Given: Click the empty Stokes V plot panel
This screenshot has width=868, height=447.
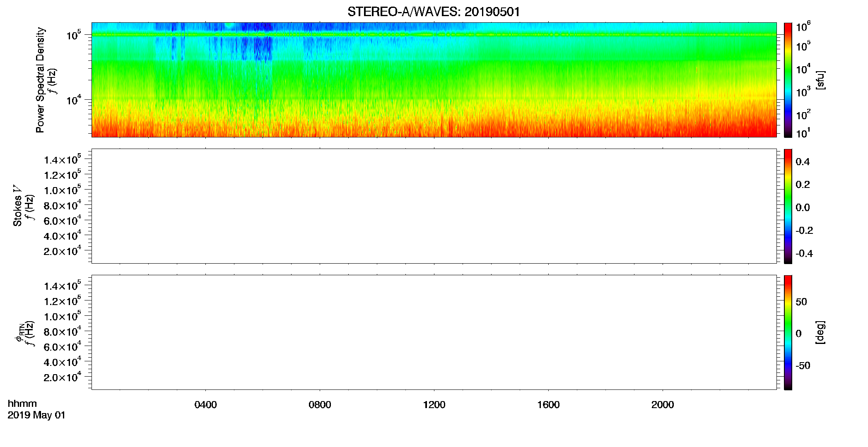Looking at the screenshot, I should (434, 206).
